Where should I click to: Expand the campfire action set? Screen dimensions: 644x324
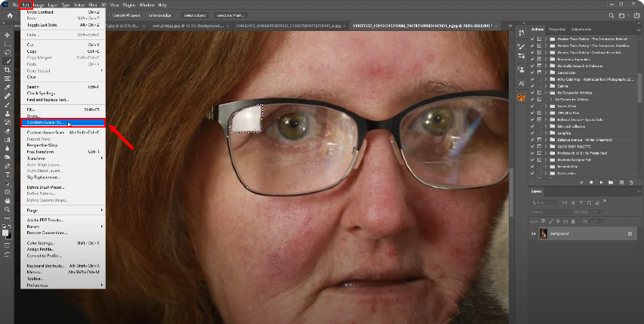(546, 133)
